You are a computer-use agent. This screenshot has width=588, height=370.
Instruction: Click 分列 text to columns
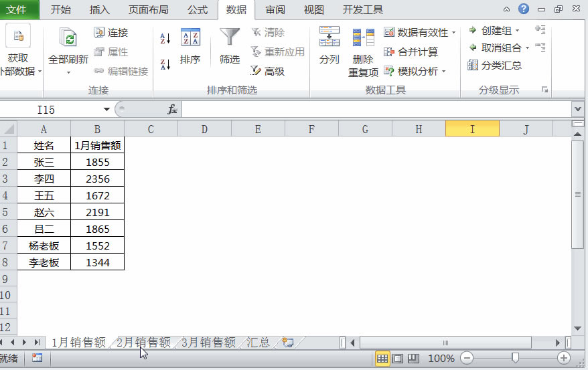(329, 45)
